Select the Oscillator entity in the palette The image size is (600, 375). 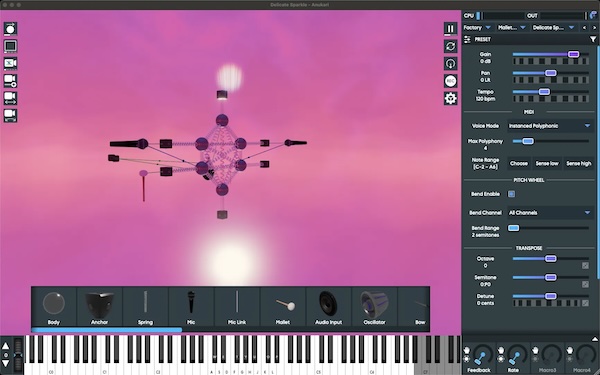coord(374,307)
